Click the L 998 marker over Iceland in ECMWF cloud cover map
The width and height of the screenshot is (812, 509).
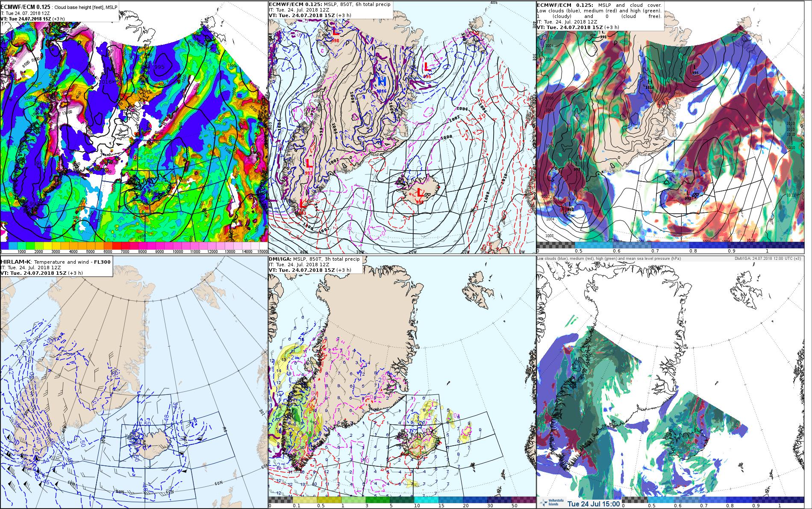pyautogui.click(x=688, y=195)
